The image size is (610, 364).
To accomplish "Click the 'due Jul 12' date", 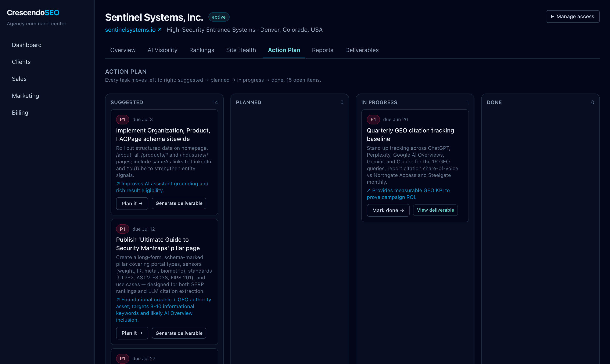I will point(144,229).
